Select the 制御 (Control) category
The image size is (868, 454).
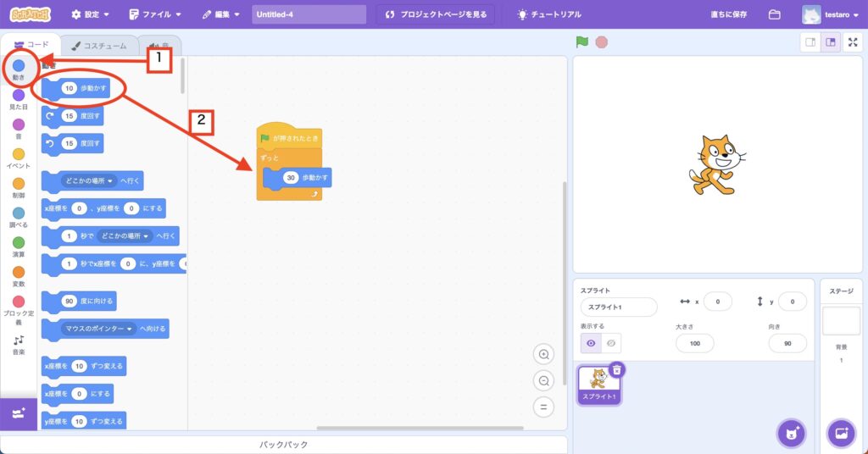(19, 188)
